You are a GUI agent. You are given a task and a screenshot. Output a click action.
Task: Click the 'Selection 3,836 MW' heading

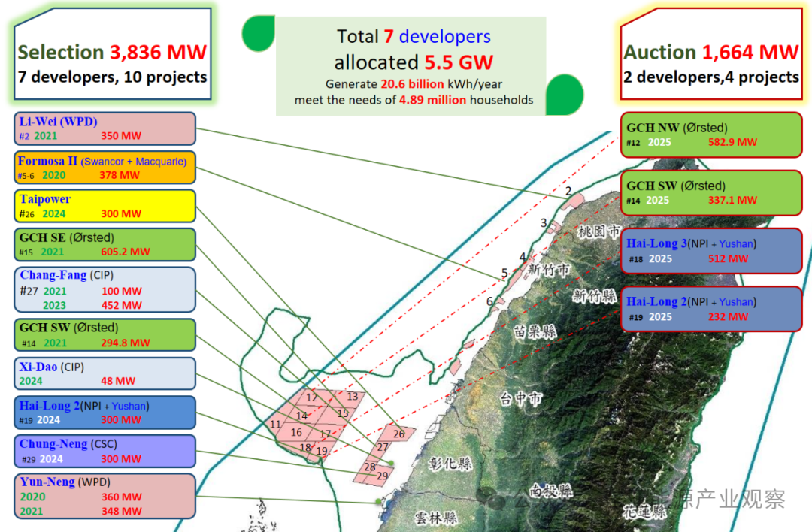click(112, 52)
